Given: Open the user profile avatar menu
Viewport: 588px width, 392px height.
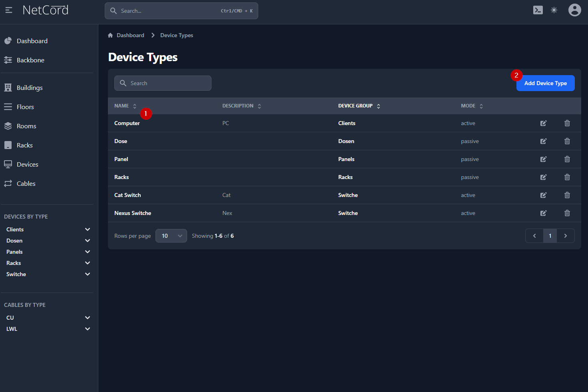Looking at the screenshot, I should [574, 10].
